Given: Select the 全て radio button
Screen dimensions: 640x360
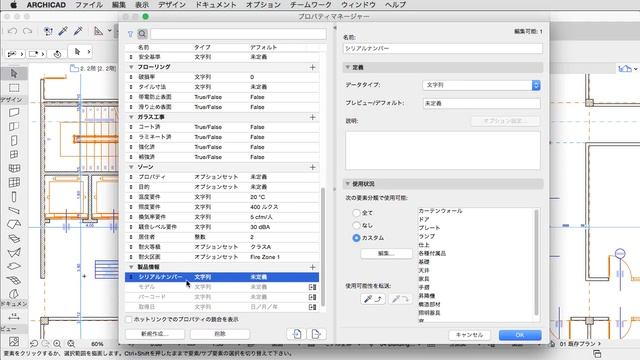Looking at the screenshot, I should pyautogui.click(x=356, y=213).
